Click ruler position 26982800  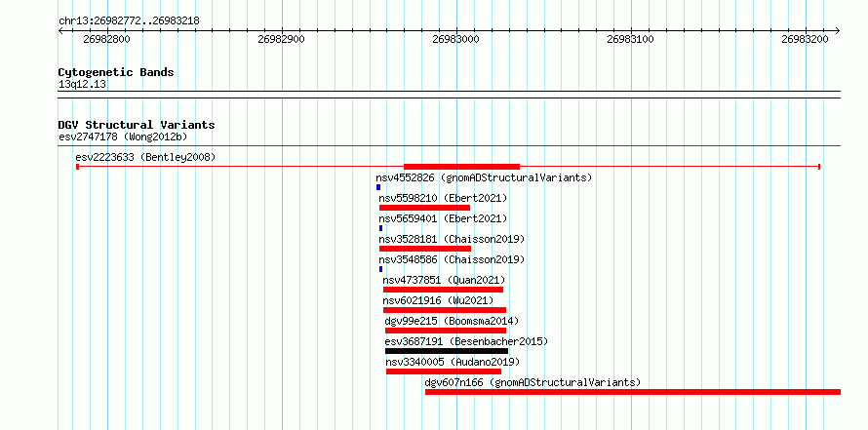click(x=107, y=40)
